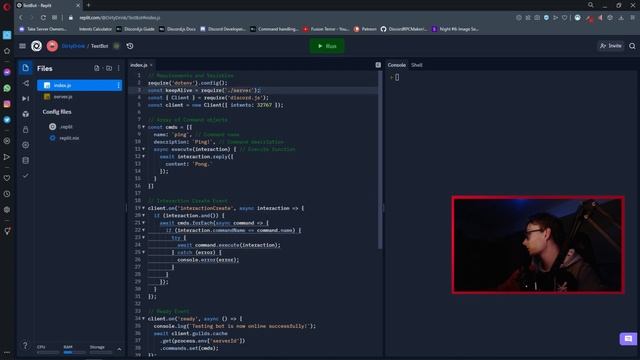Select the index.js editor tab
Screen dimensions: 640x360
tap(139, 65)
